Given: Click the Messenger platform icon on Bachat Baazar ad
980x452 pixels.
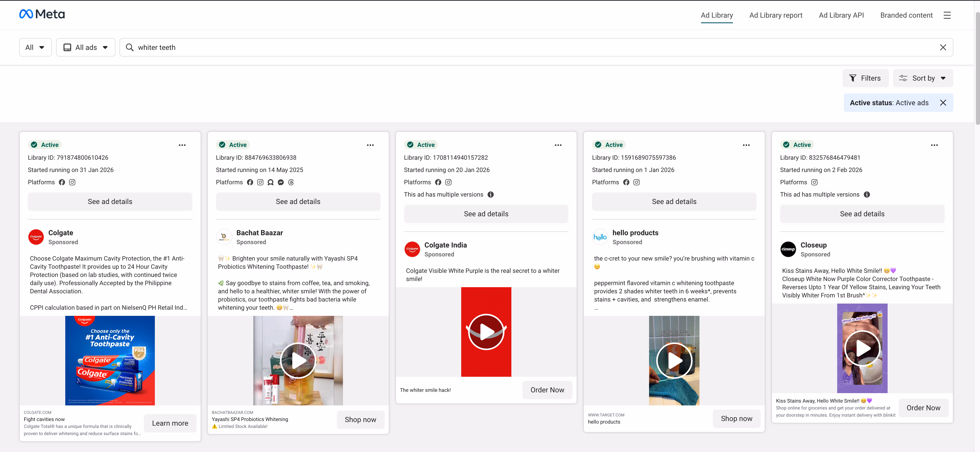Looking at the screenshot, I should coord(281,183).
